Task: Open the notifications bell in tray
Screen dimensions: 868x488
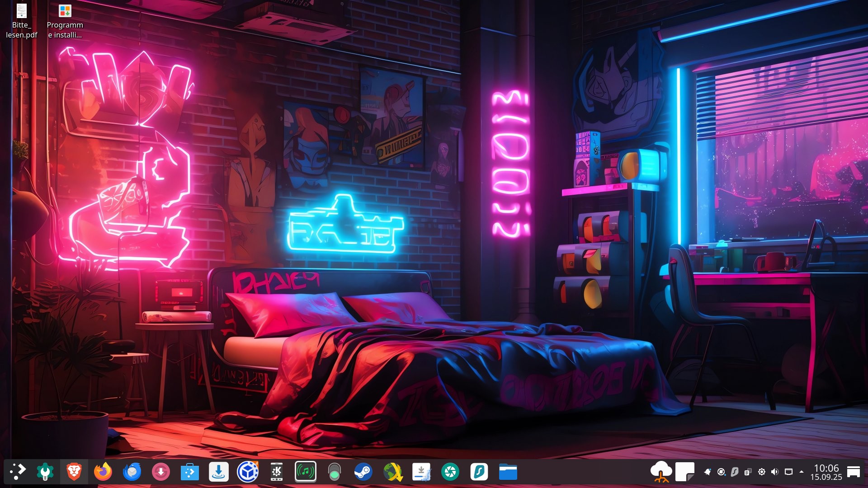Action: [x=708, y=472]
